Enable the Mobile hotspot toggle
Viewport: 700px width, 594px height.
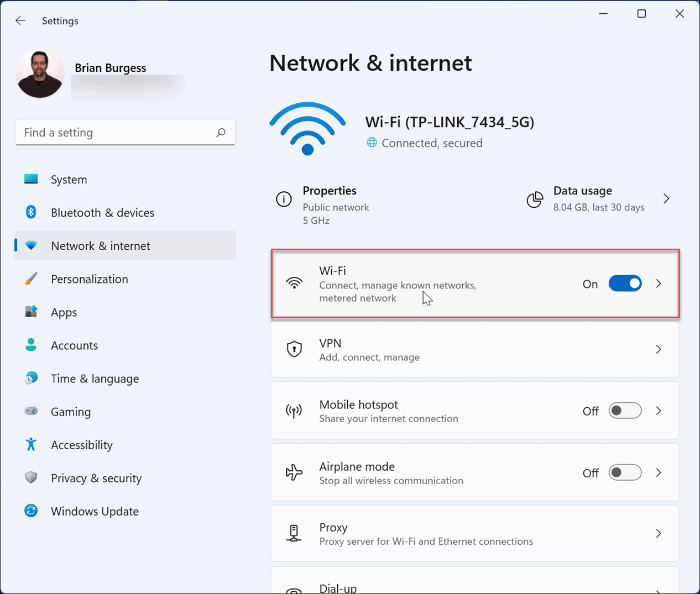[x=625, y=411]
